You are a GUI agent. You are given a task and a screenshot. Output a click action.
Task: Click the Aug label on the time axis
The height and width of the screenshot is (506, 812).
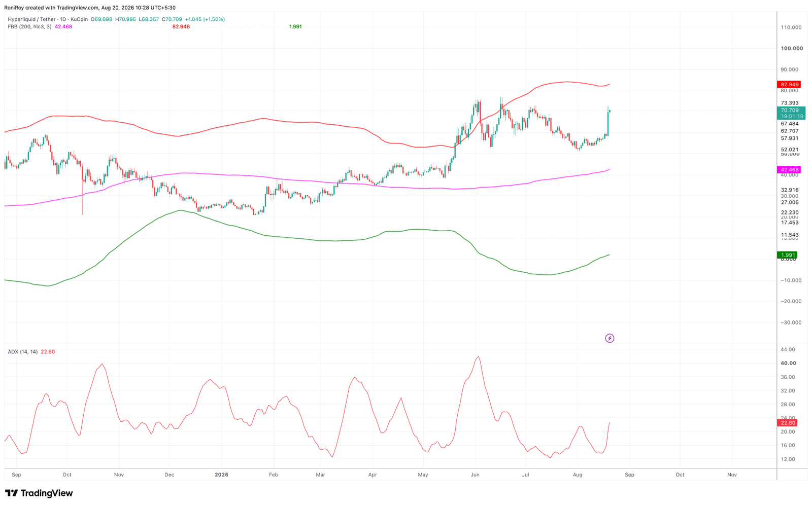578,475
